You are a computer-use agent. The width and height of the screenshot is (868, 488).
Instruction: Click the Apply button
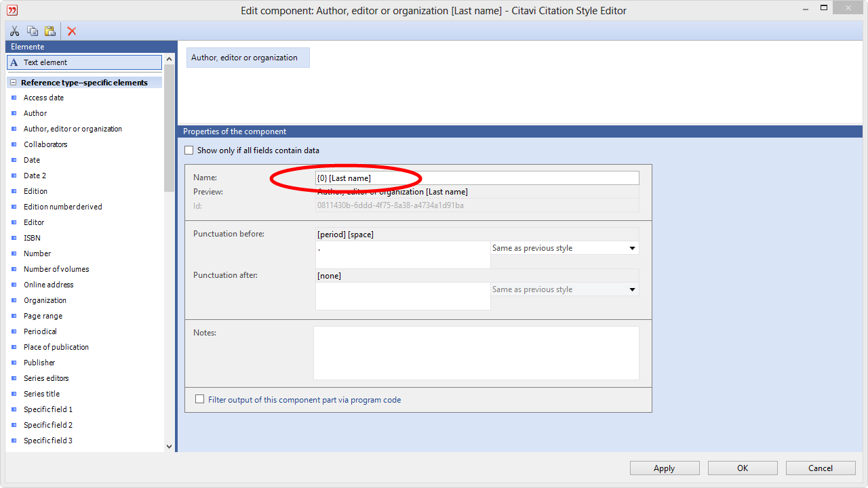665,468
